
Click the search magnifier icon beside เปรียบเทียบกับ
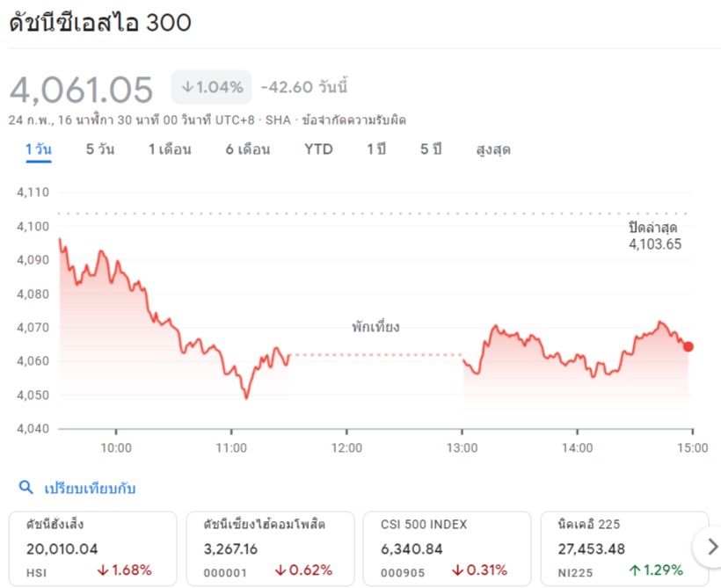(25, 488)
